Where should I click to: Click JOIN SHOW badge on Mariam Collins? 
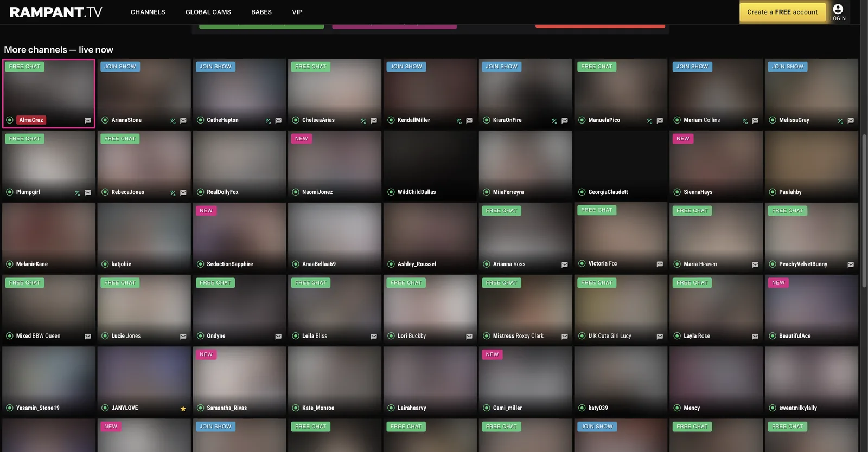coord(692,67)
